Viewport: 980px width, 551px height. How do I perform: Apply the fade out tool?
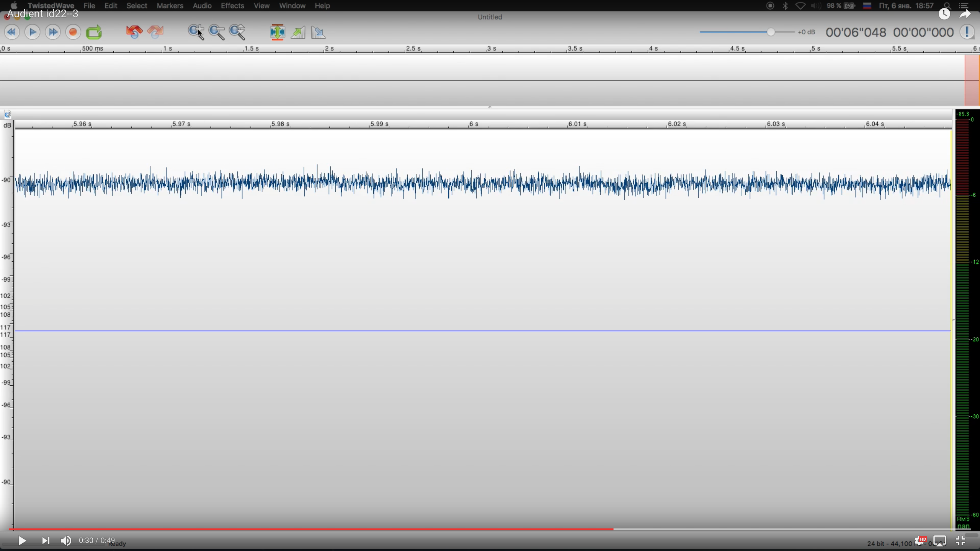(x=318, y=32)
